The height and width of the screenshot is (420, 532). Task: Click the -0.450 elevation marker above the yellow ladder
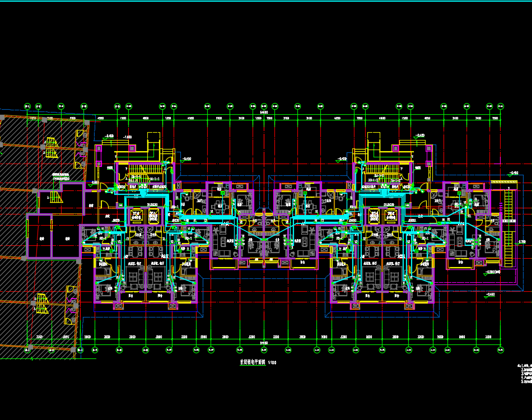tap(513, 173)
